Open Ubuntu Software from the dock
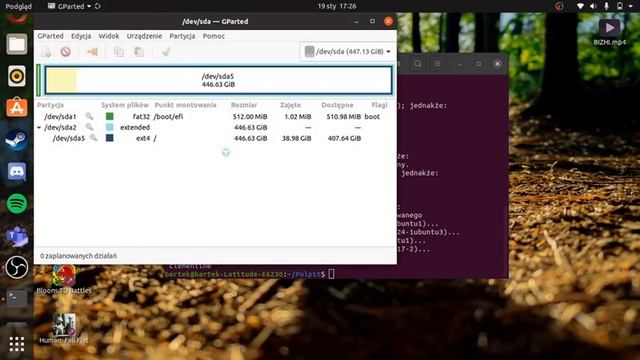640x360 pixels. point(17,108)
